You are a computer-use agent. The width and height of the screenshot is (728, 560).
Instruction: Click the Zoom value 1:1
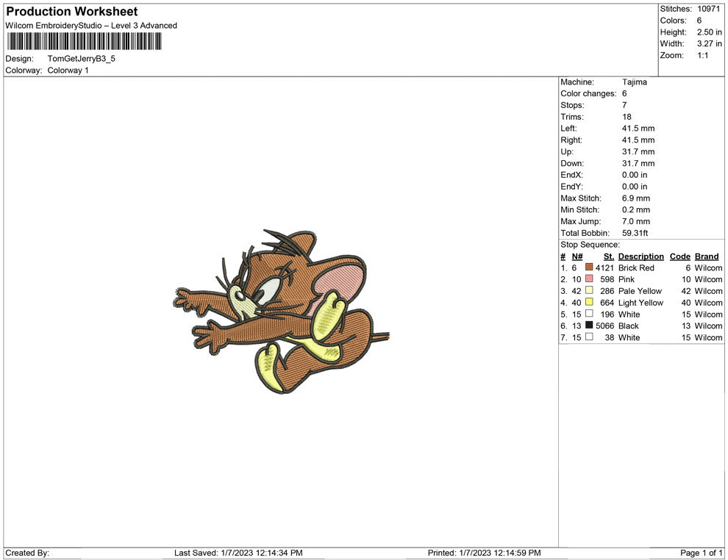(702, 55)
